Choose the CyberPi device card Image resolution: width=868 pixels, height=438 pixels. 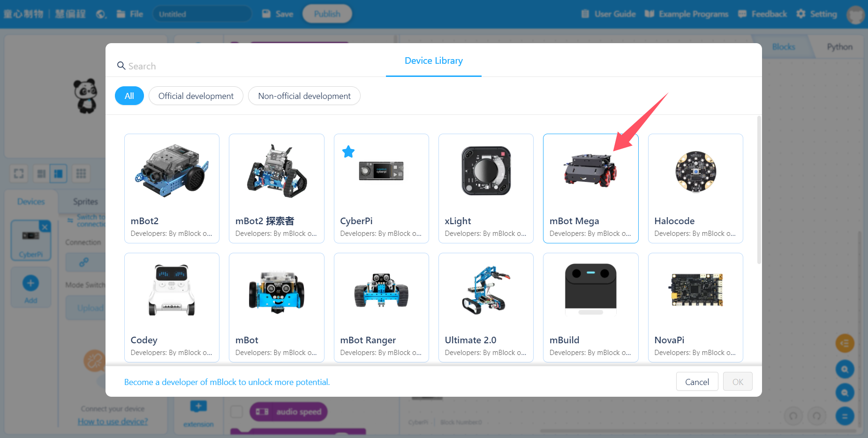(x=381, y=189)
